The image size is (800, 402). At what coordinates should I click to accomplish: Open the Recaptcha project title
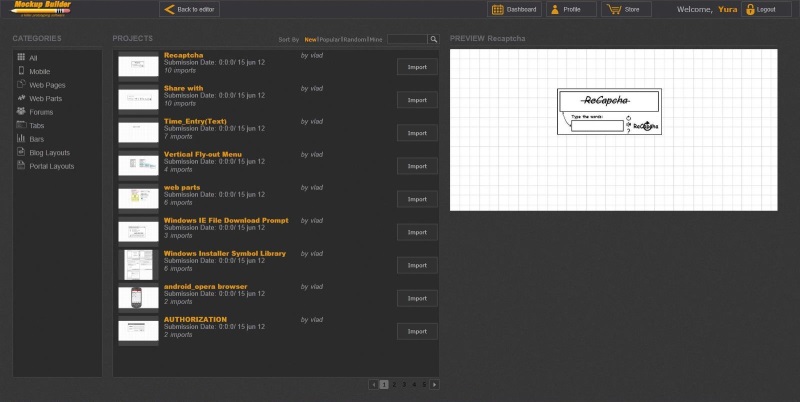183,55
